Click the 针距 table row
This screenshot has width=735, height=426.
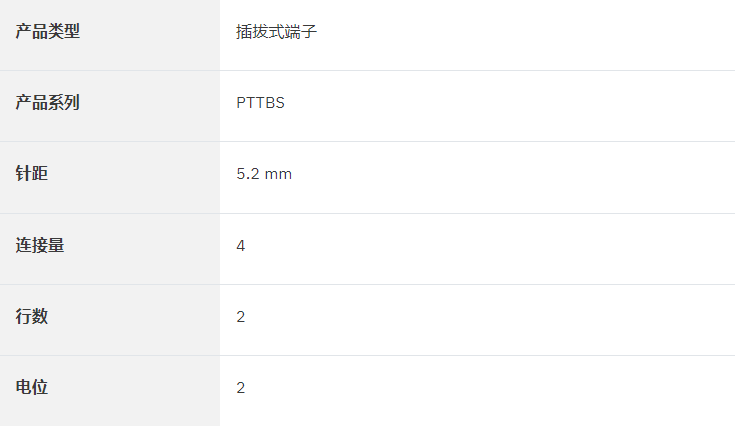pos(368,178)
